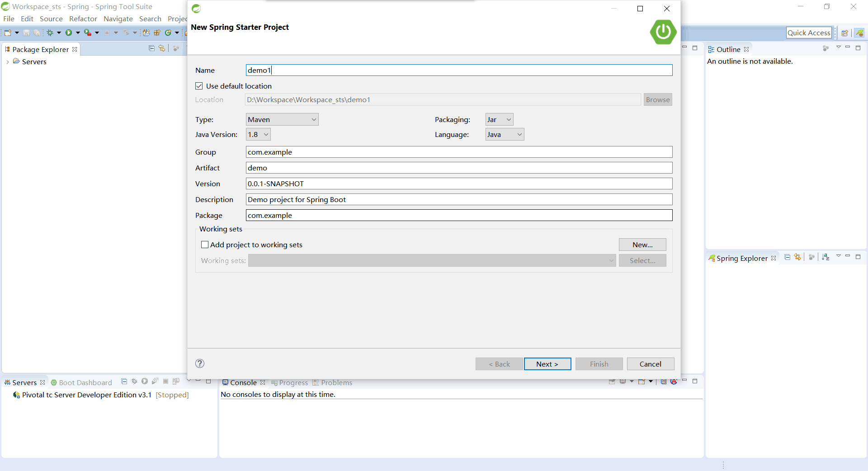Toggle Link with Editor in Package Explorer
Image resolution: width=868 pixels, height=471 pixels.
tap(162, 48)
